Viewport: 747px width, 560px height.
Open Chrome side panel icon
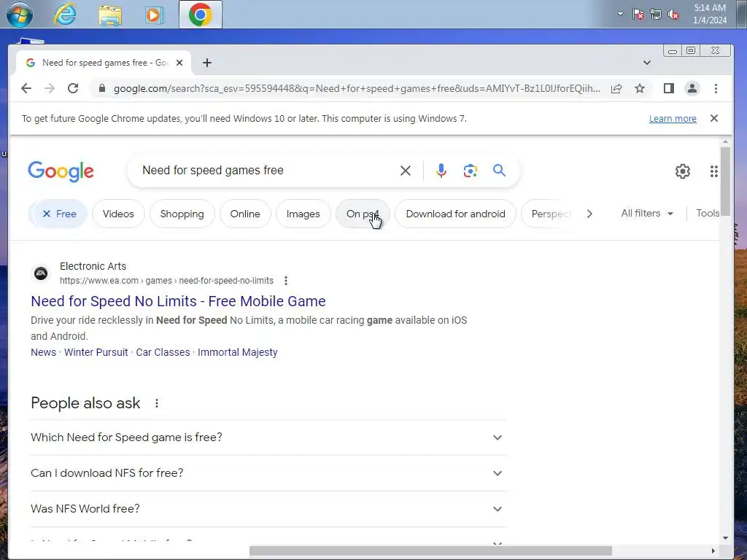[x=669, y=88]
